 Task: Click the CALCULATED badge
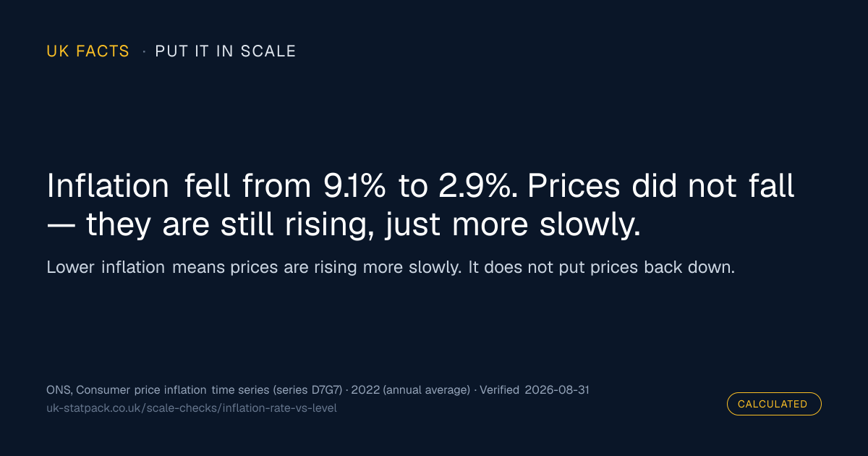tap(774, 404)
